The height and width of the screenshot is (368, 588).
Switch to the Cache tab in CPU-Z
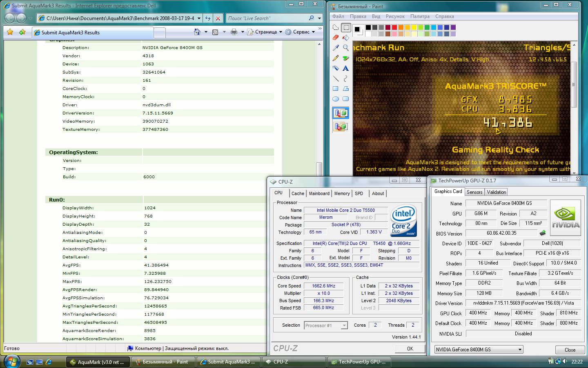click(x=298, y=193)
